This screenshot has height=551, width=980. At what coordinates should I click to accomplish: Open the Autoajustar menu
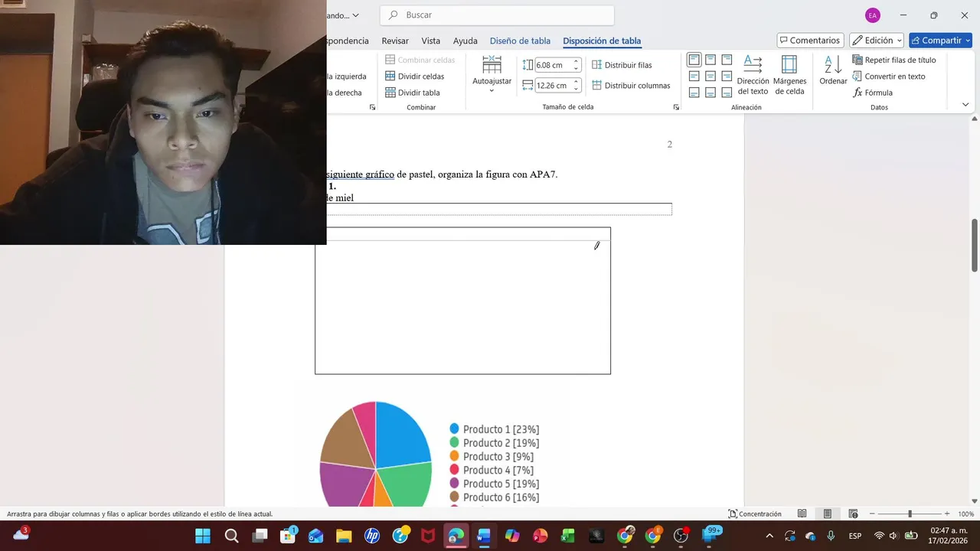[492, 74]
